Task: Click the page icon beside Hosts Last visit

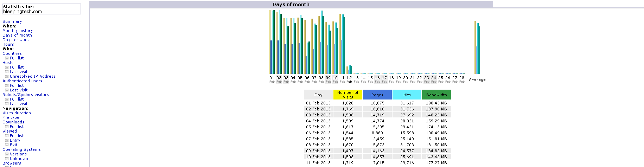Action: (7, 72)
